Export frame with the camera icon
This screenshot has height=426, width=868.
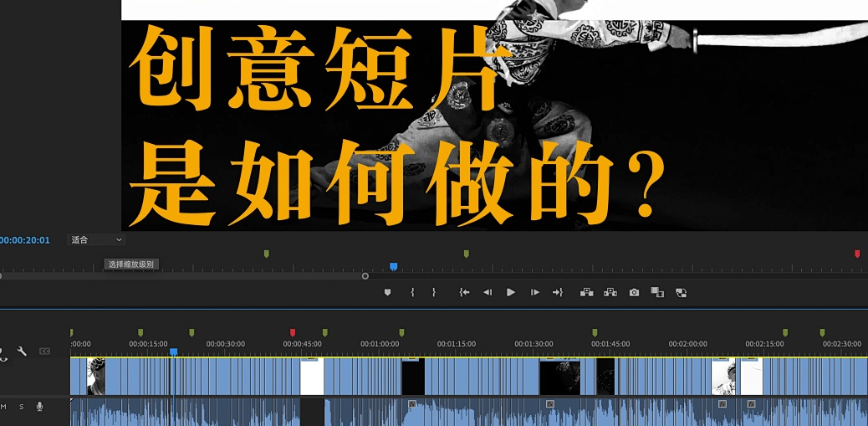(x=634, y=292)
